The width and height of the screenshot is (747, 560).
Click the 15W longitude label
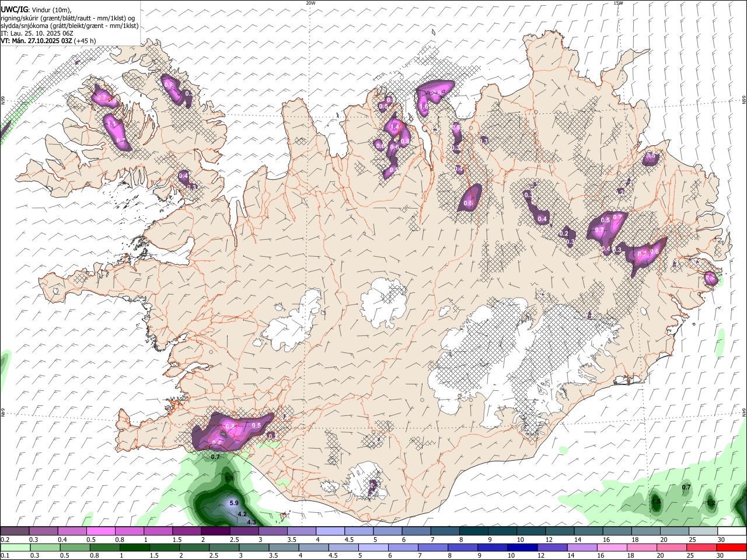coord(618,3)
